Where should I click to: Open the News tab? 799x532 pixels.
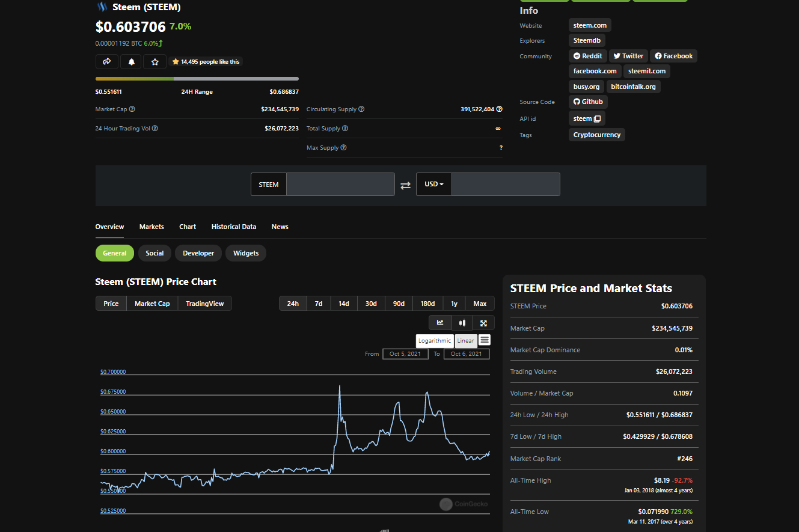click(x=280, y=227)
